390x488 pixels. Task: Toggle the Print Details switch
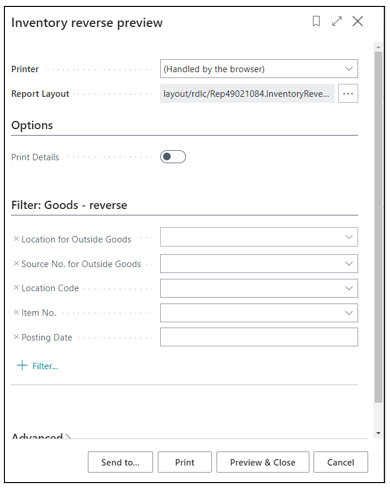click(x=173, y=157)
